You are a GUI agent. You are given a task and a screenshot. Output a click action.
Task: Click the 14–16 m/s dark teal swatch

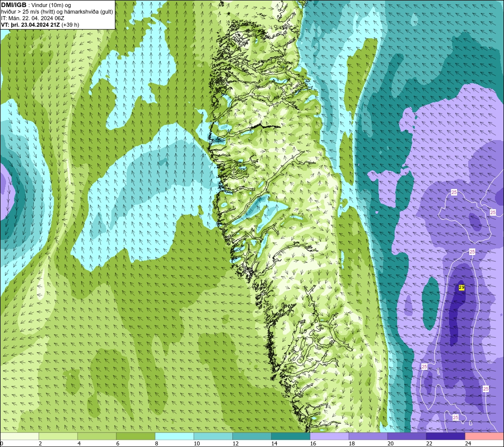pyautogui.click(x=291, y=436)
